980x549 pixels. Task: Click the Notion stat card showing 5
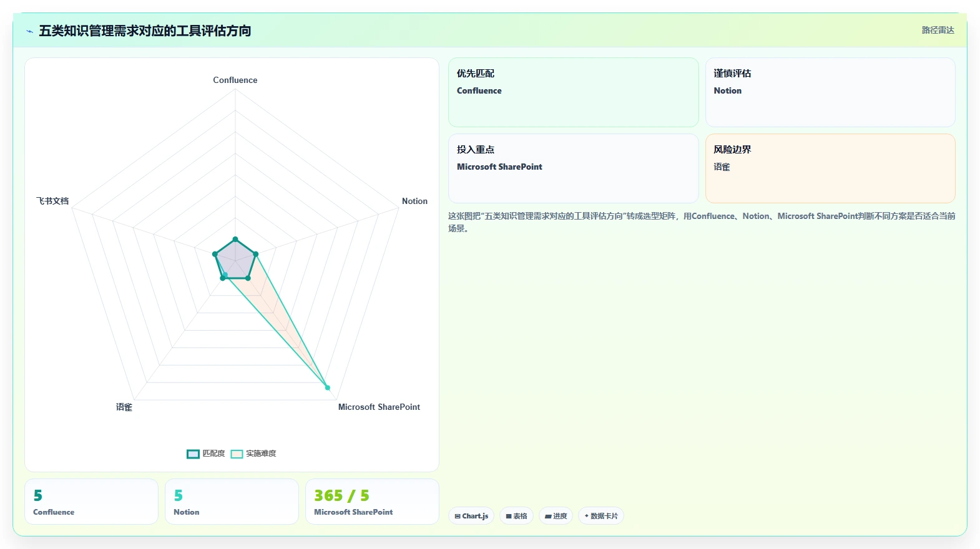pyautogui.click(x=232, y=502)
